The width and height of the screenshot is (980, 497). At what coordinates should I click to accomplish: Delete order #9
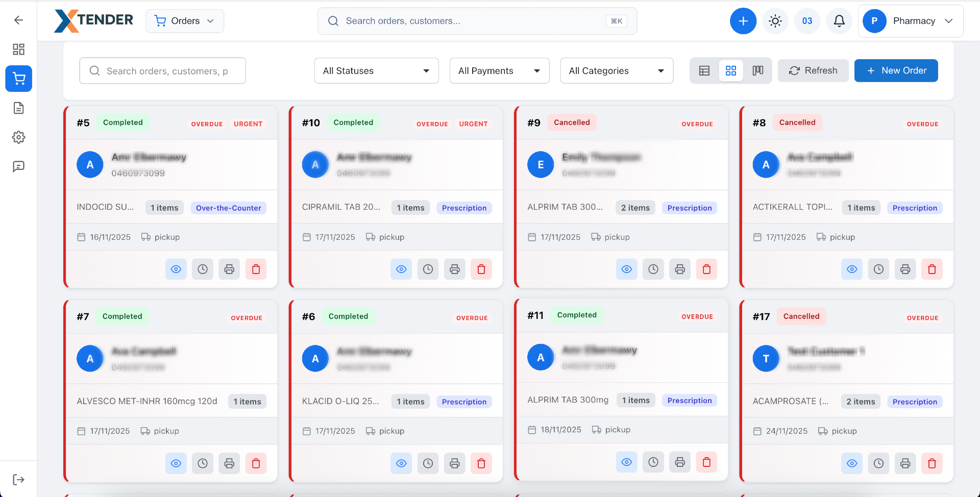pos(707,269)
